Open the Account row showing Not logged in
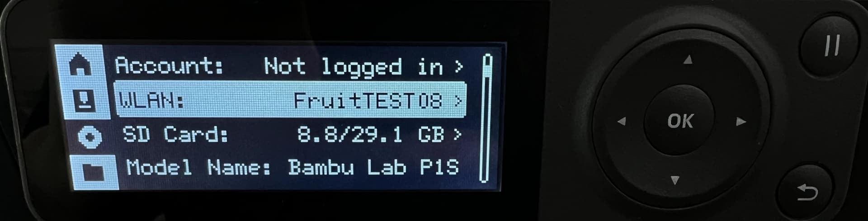 tap(289, 66)
